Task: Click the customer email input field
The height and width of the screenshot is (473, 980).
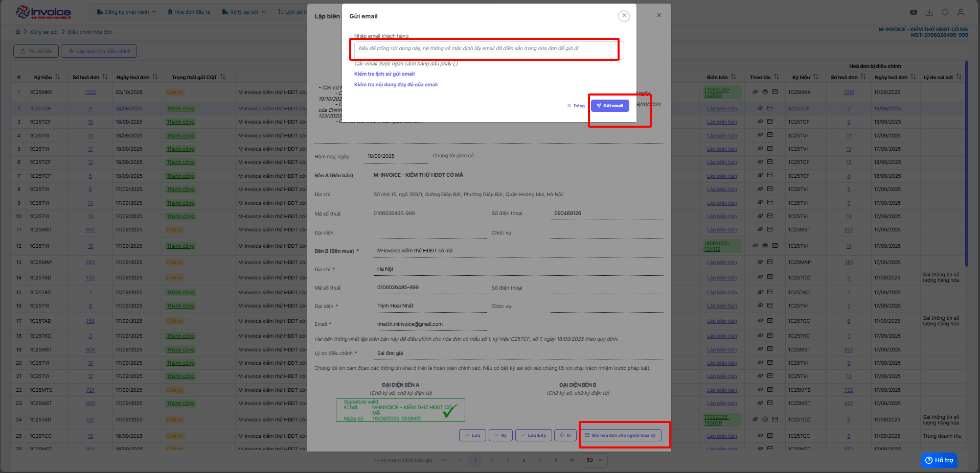Action: click(486, 49)
